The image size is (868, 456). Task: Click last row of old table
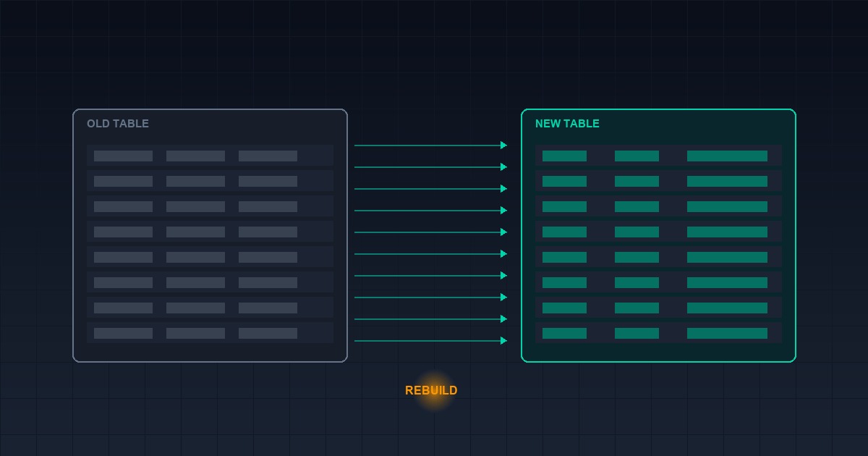pos(210,333)
